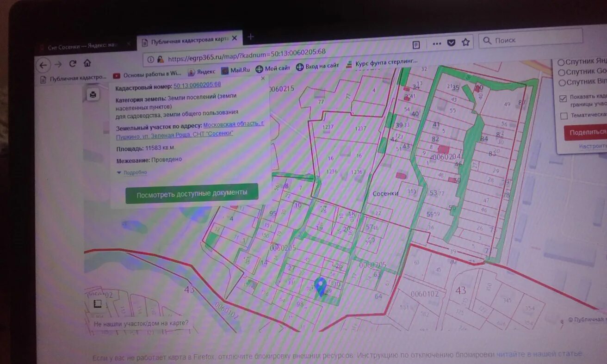Image resolution: width=607 pixels, height=364 pixels.
Task: Open the Яндекс bookmark
Action: point(201,72)
